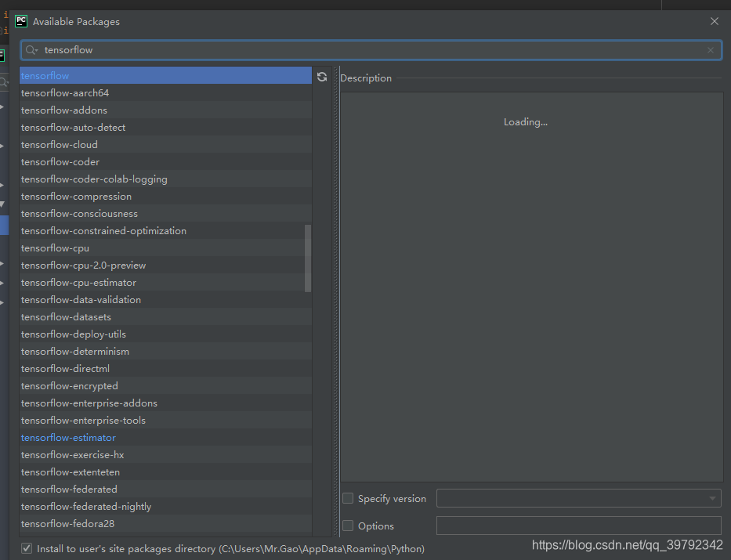Screen dimensions: 731x560
Task: Select tensorflow-determinism package
Action: [165, 352]
